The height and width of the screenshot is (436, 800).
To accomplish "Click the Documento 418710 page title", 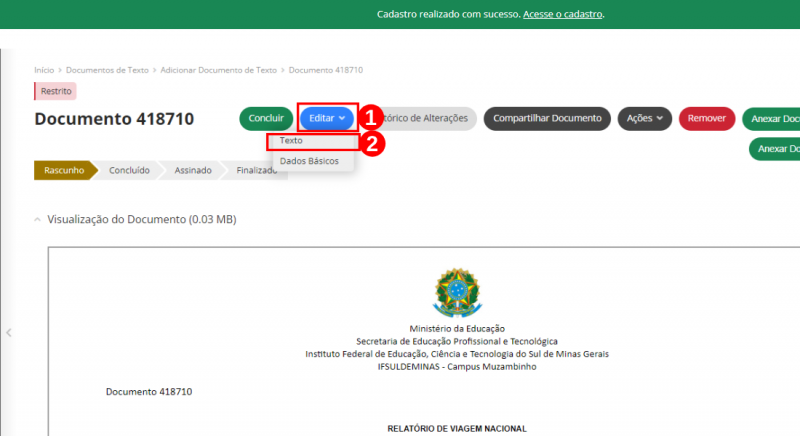I will pos(114,119).
